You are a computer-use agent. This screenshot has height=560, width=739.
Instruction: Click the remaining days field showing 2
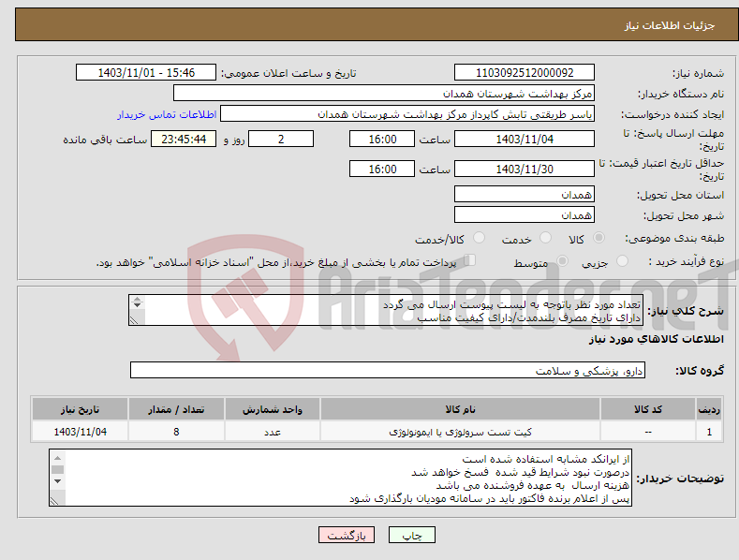point(281,139)
